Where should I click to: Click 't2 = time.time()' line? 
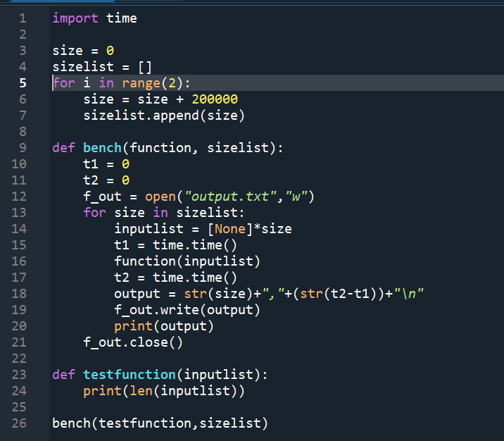point(175,278)
